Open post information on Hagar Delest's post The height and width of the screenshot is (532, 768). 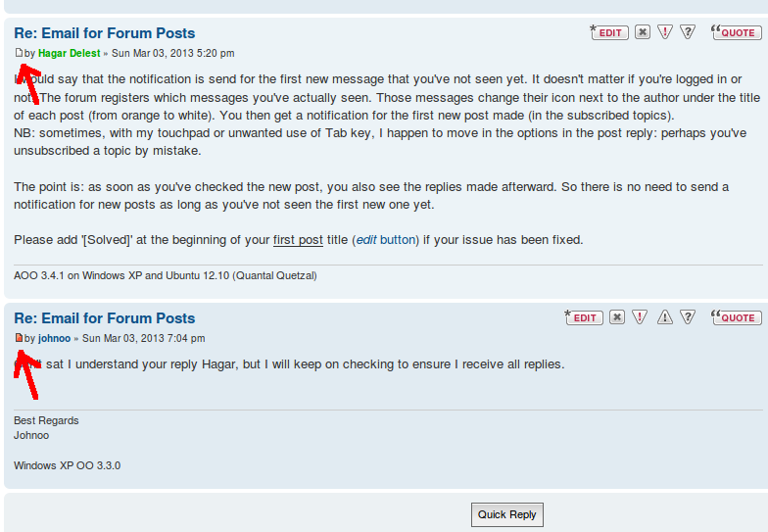coord(689,32)
